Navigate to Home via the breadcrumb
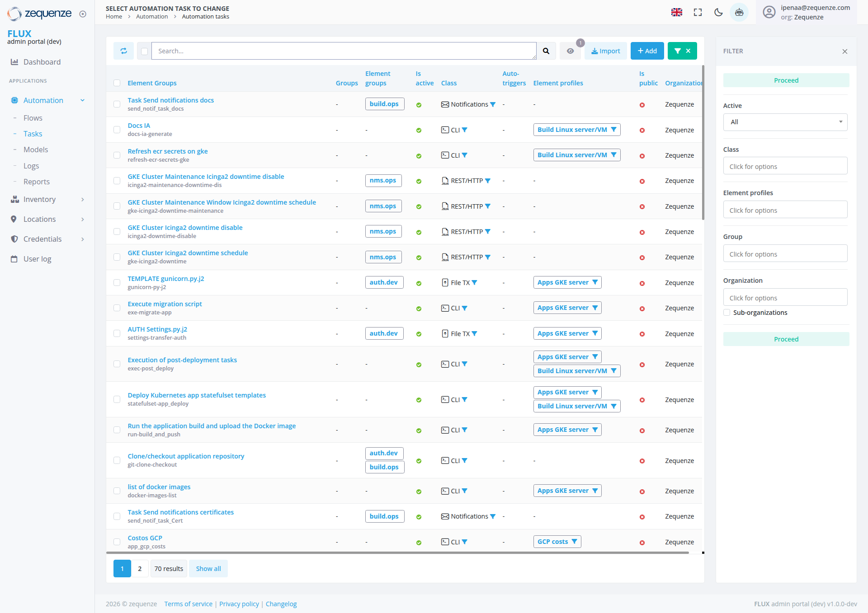 pyautogui.click(x=113, y=16)
